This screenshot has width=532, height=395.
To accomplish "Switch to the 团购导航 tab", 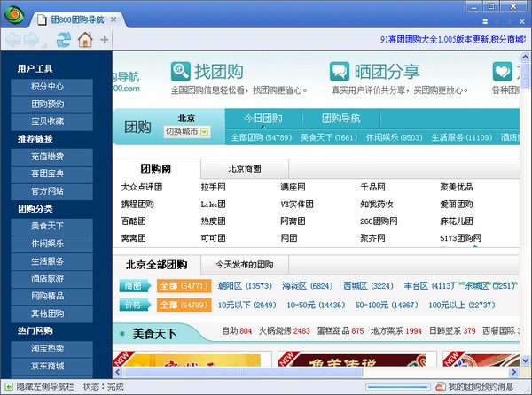I will tap(341, 119).
